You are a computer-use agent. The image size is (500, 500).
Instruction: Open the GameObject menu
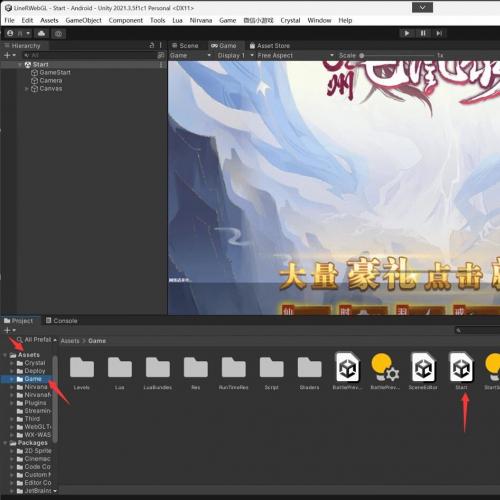(83, 20)
